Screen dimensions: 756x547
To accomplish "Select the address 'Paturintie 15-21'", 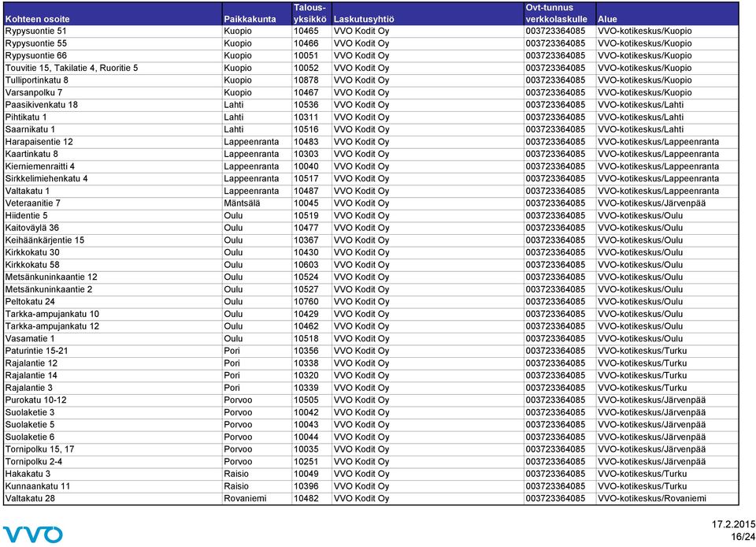I will (x=37, y=351).
